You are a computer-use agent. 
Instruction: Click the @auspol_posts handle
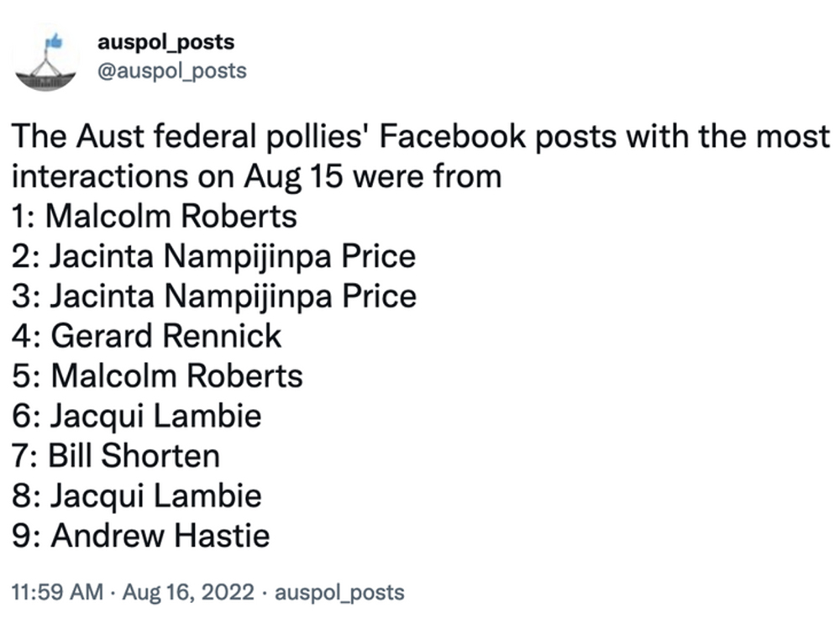(173, 71)
